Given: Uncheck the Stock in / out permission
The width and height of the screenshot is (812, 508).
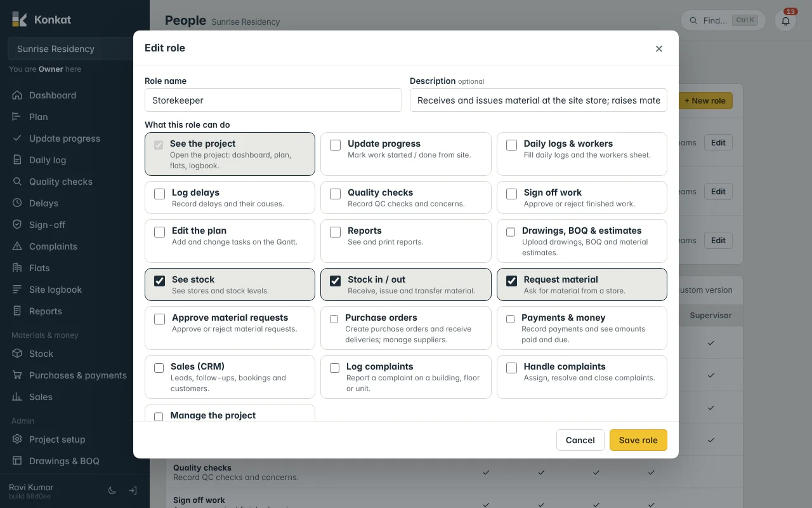Looking at the screenshot, I should point(336,281).
